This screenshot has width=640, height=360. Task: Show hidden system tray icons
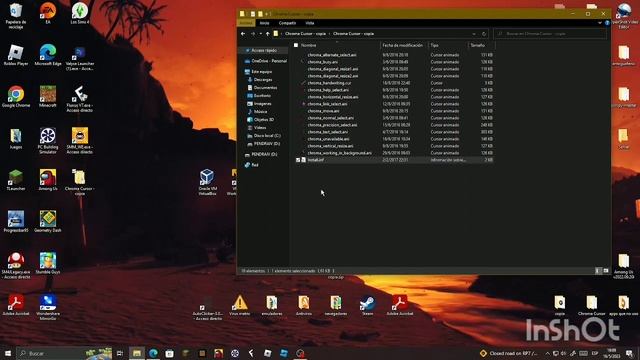[547, 353]
